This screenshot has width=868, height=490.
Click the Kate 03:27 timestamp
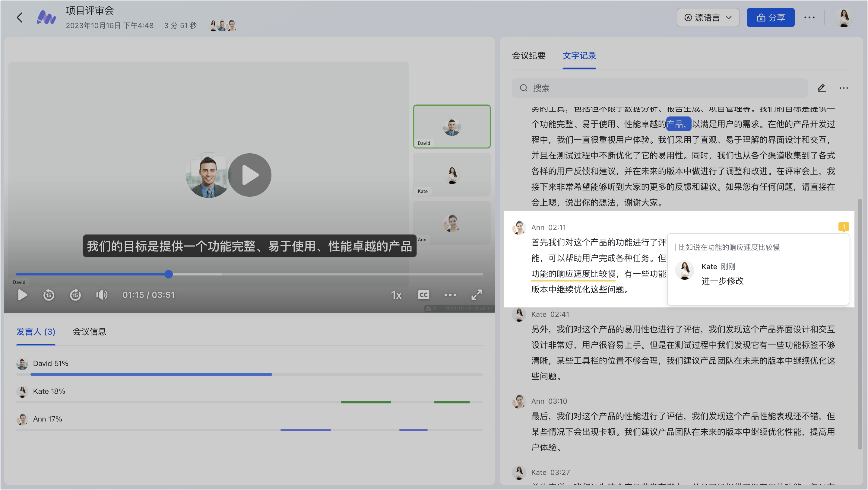[560, 472]
